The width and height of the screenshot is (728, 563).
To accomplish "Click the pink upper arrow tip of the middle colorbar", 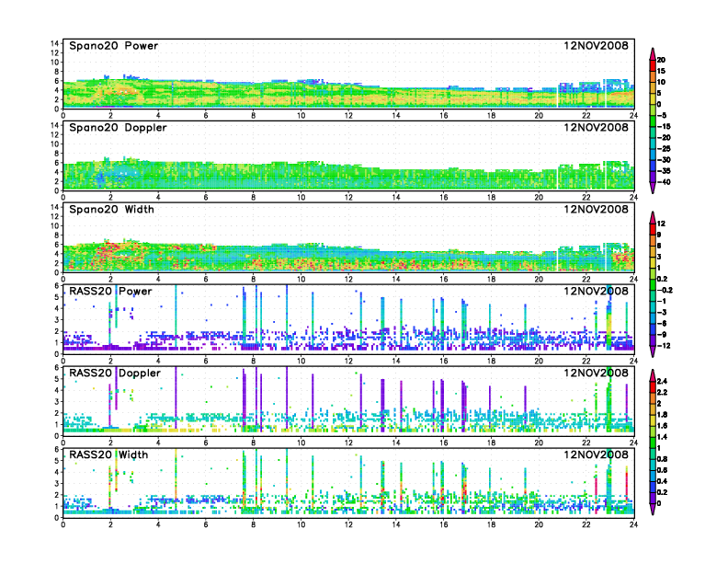I will tap(653, 217).
